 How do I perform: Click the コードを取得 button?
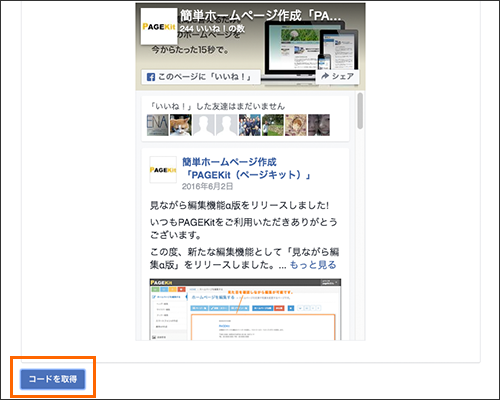tap(53, 379)
